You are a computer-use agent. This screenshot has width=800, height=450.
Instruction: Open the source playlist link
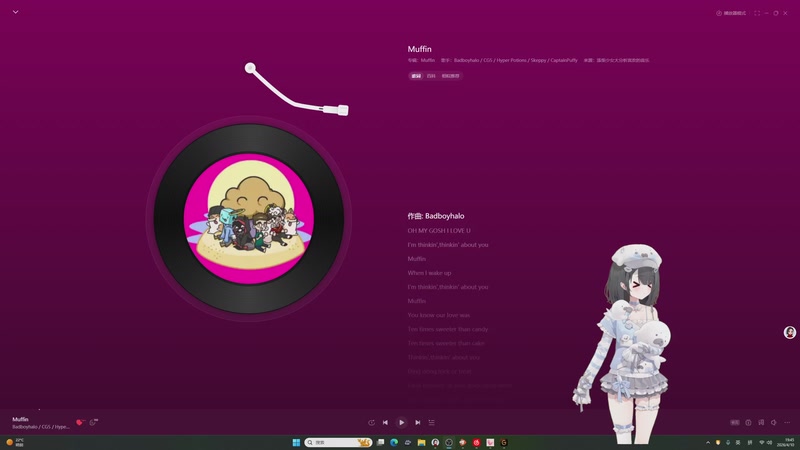(x=623, y=60)
